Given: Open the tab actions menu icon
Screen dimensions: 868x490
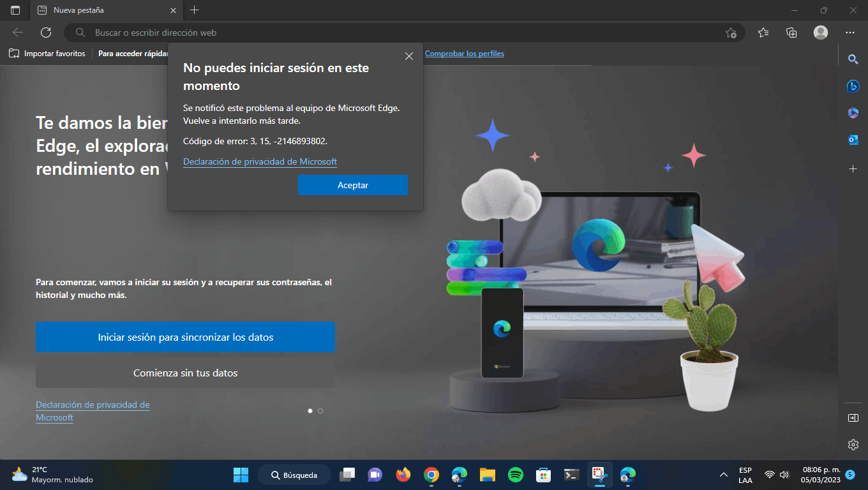Looking at the screenshot, I should [15, 10].
